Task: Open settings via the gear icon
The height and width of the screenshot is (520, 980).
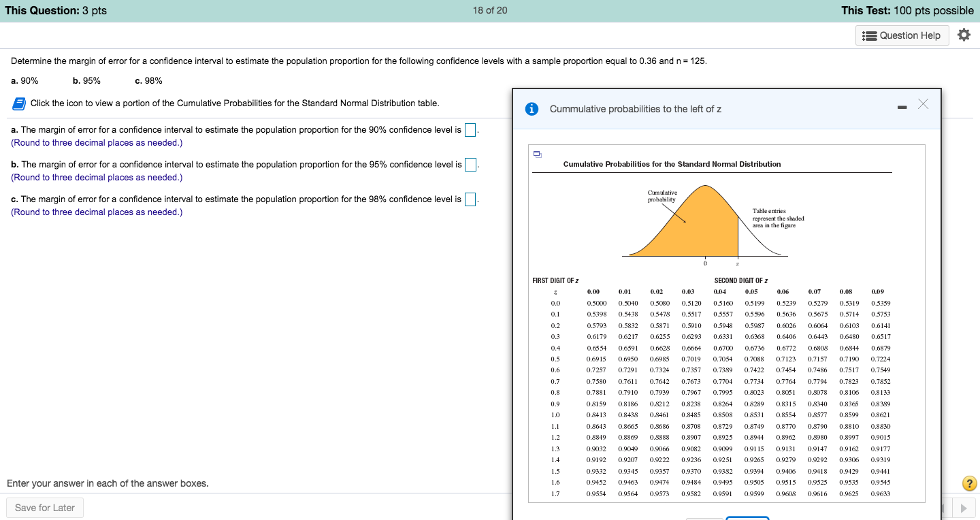Action: click(963, 35)
